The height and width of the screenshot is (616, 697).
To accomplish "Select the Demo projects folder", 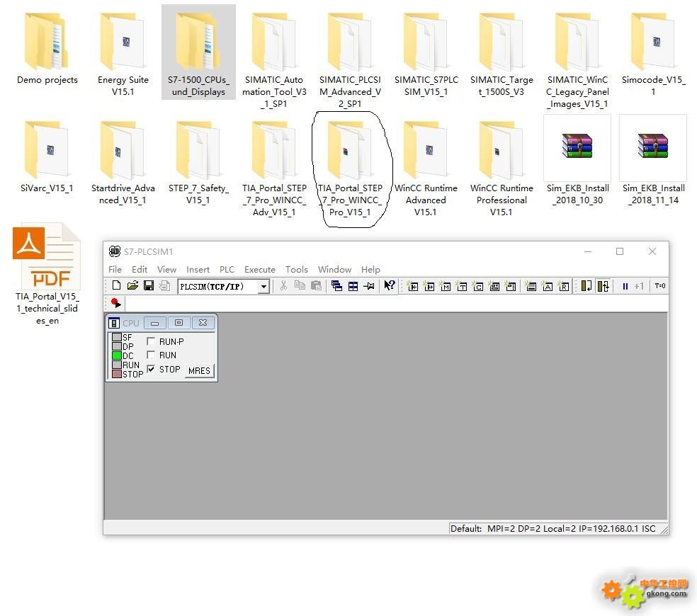I will point(47,49).
